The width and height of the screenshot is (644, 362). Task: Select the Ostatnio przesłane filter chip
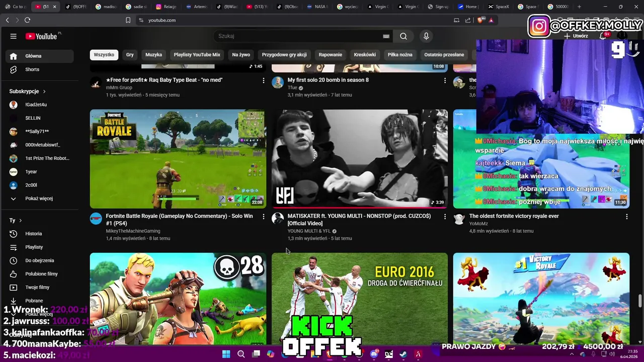click(x=444, y=55)
